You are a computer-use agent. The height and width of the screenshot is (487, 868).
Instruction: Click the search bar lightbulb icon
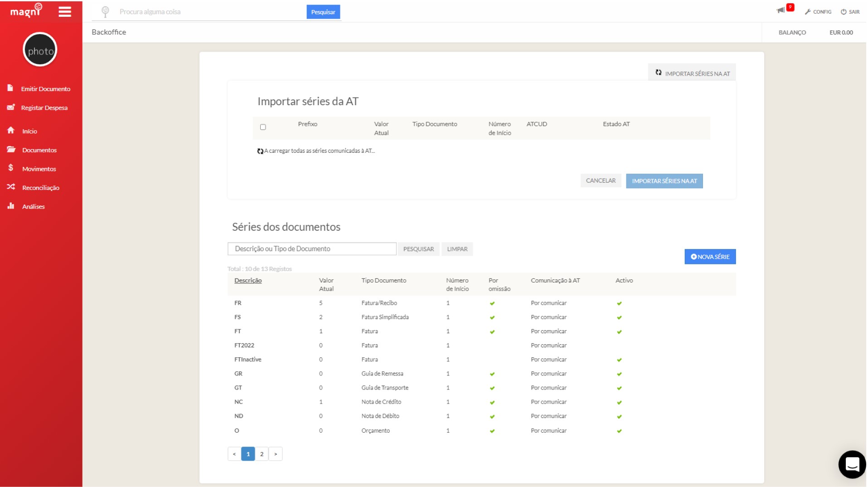[105, 12]
